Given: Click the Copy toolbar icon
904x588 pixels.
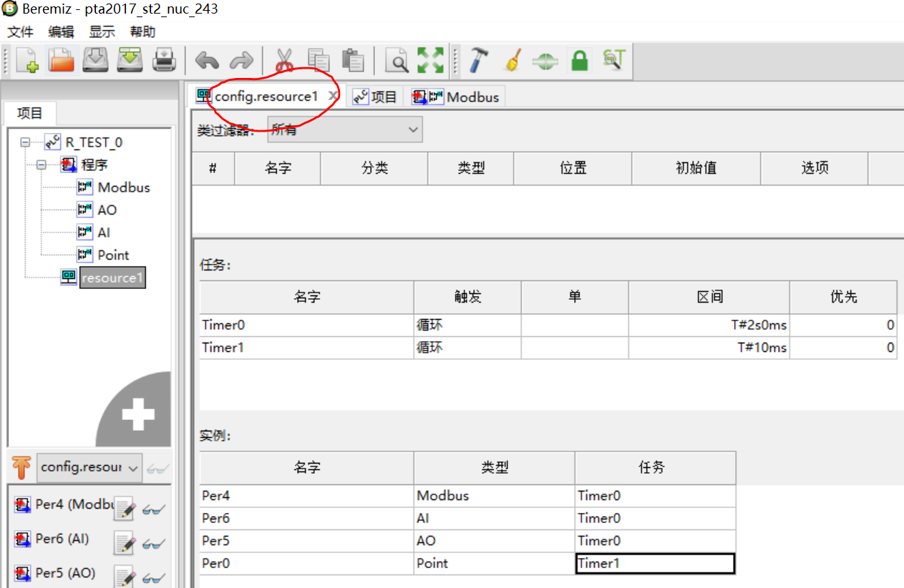Looking at the screenshot, I should pos(318,60).
